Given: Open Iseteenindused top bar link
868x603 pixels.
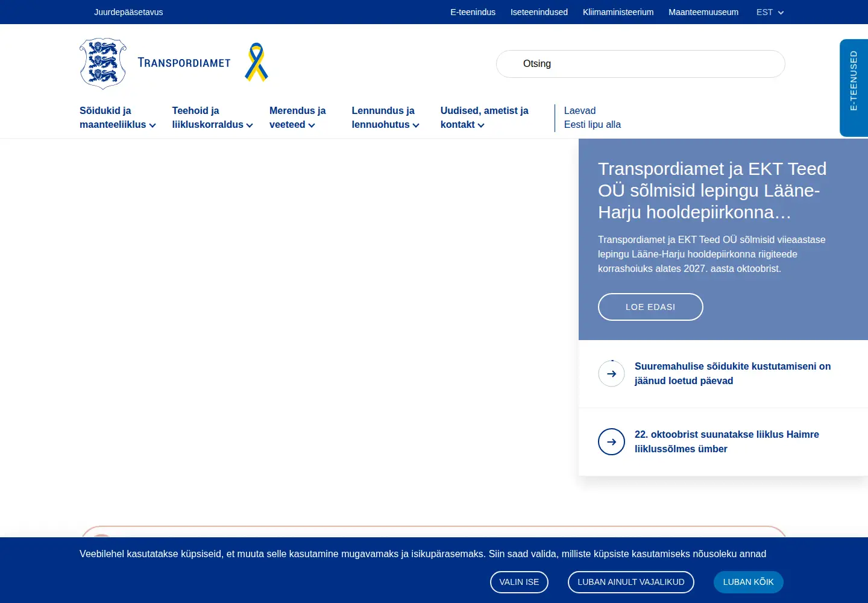Looking at the screenshot, I should [539, 12].
